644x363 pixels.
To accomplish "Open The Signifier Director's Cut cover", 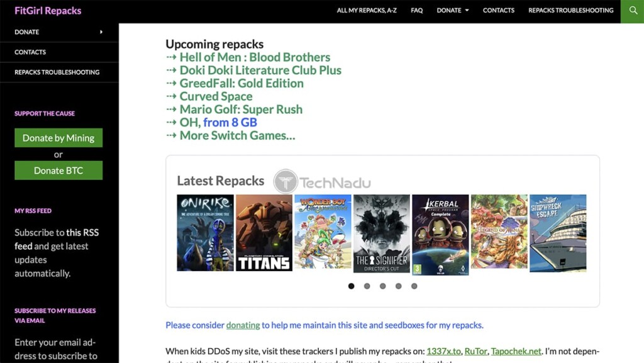I will tap(382, 233).
